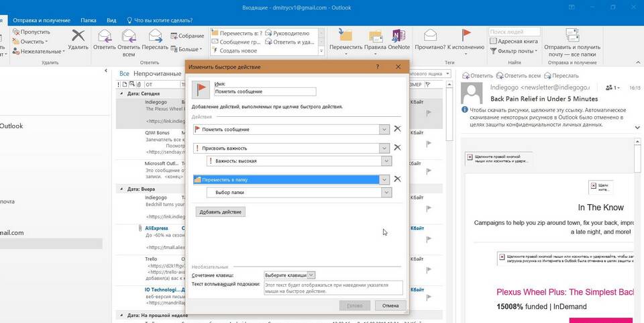Open the 'Важность: высокая' dropdown
The width and height of the screenshot is (644, 323).
pyautogui.click(x=386, y=161)
